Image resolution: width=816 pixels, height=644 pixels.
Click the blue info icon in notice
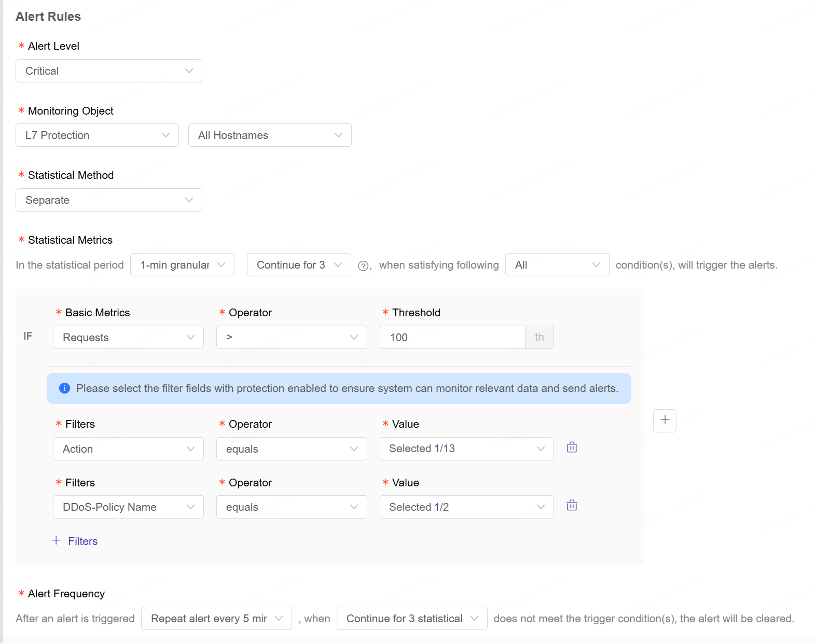pos(64,388)
